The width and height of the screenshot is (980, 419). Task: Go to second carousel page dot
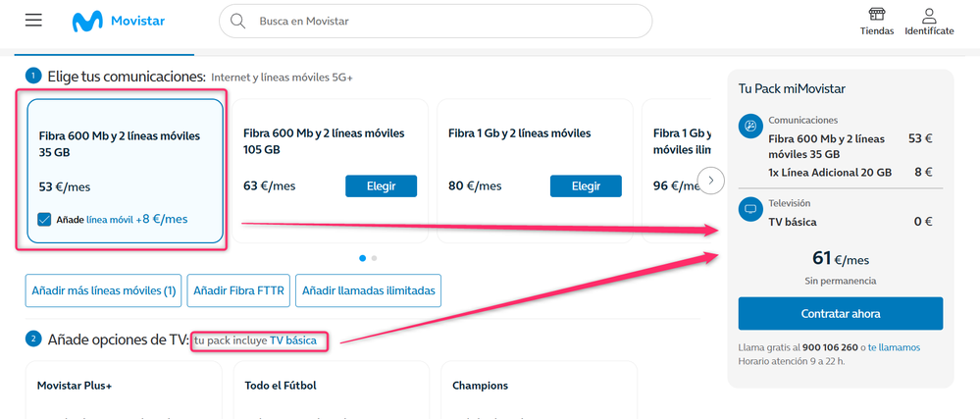point(374,258)
